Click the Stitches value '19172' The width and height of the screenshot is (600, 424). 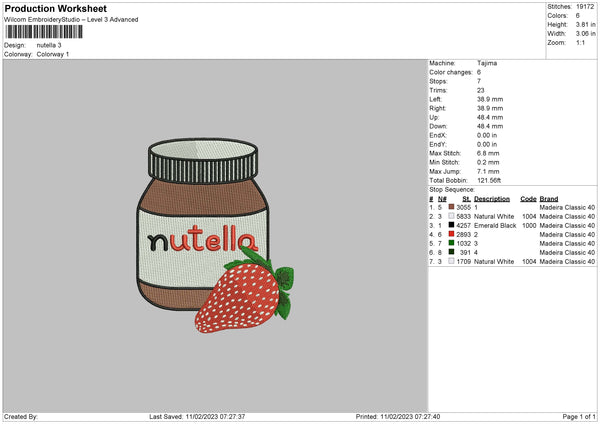click(x=585, y=7)
